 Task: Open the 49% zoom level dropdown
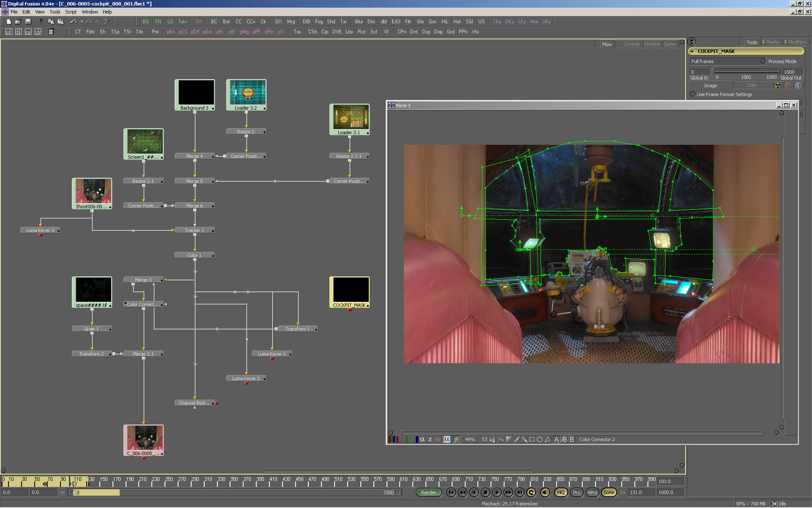tap(470, 439)
